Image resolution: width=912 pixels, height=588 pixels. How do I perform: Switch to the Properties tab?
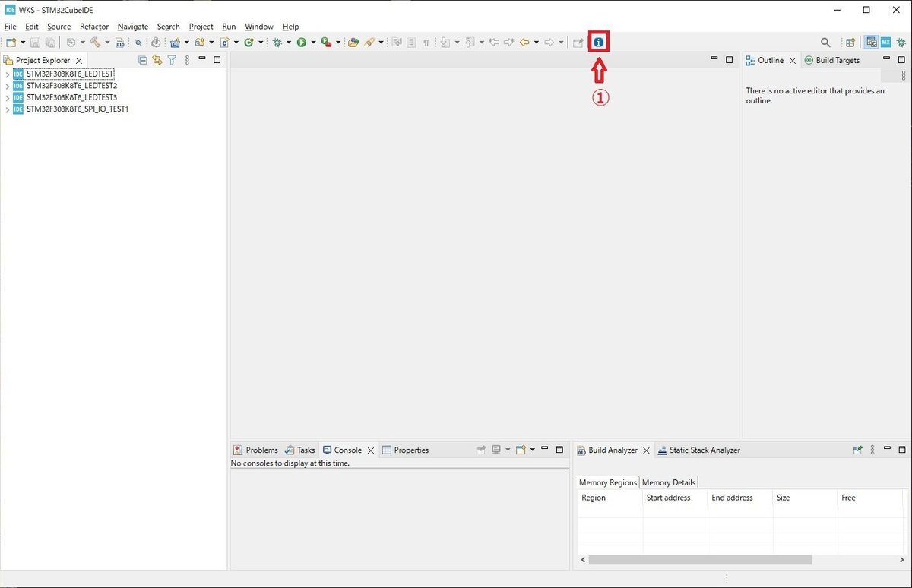coord(405,450)
